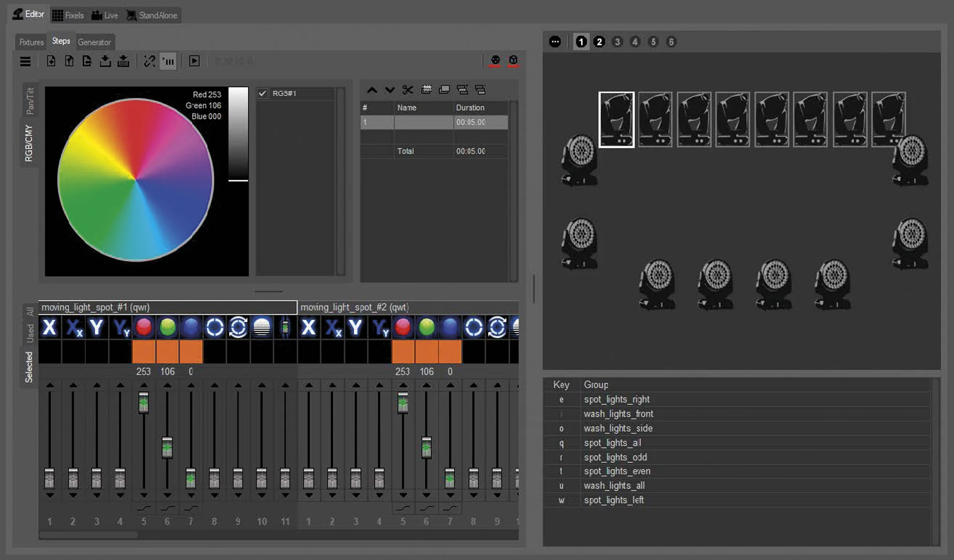The image size is (954, 560).
Task: Click the new step (page plus) icon
Action: 51,61
